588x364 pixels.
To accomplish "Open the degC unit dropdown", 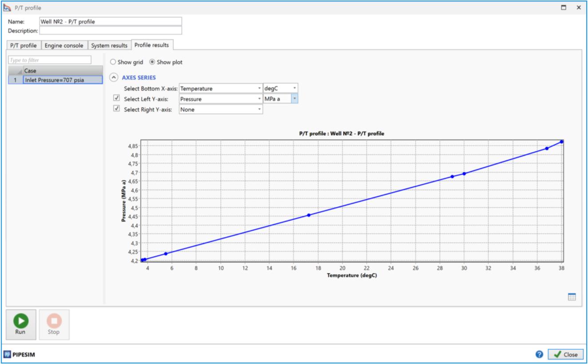I will coord(280,88).
